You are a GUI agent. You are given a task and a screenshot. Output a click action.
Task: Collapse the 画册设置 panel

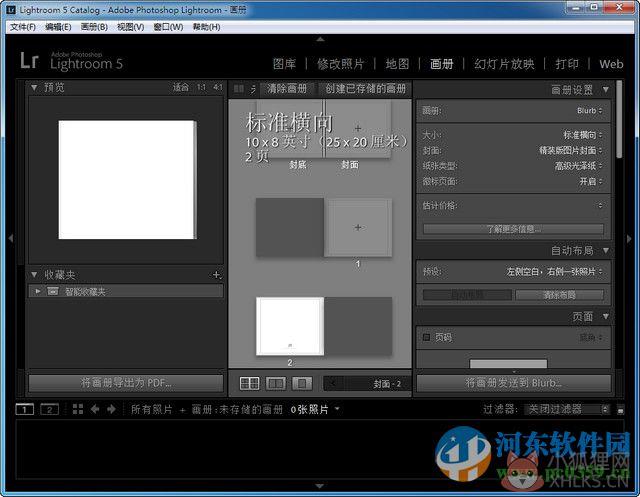[606, 89]
